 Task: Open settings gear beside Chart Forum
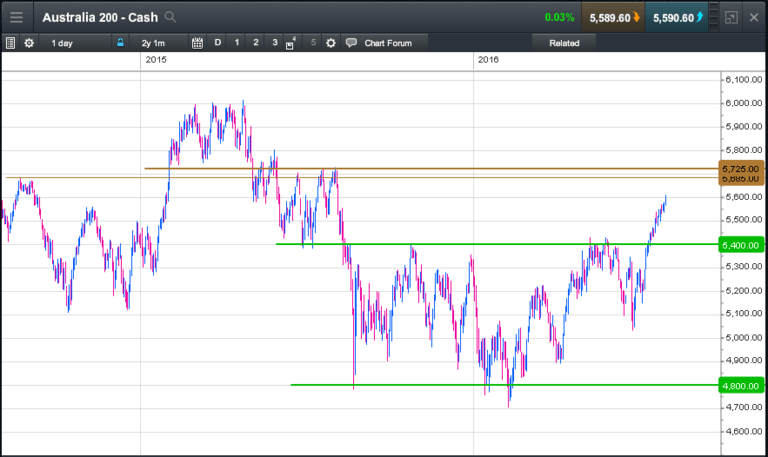(331, 43)
